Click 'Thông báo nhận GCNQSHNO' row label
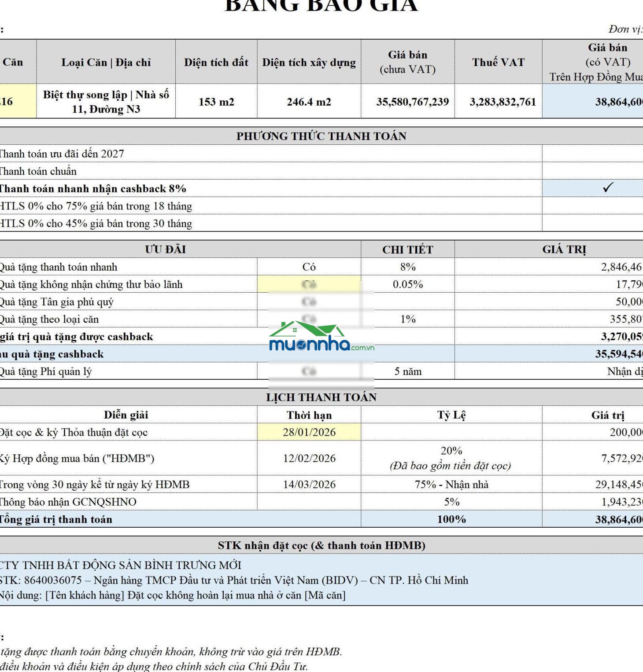The width and height of the screenshot is (643, 672). pyautogui.click(x=68, y=502)
